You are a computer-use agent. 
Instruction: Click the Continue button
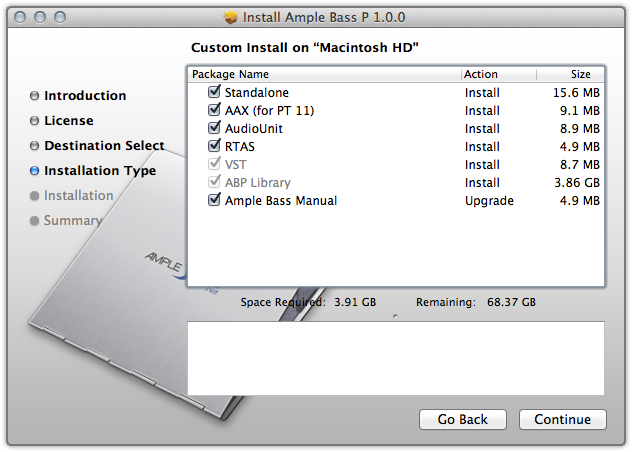coord(563,419)
